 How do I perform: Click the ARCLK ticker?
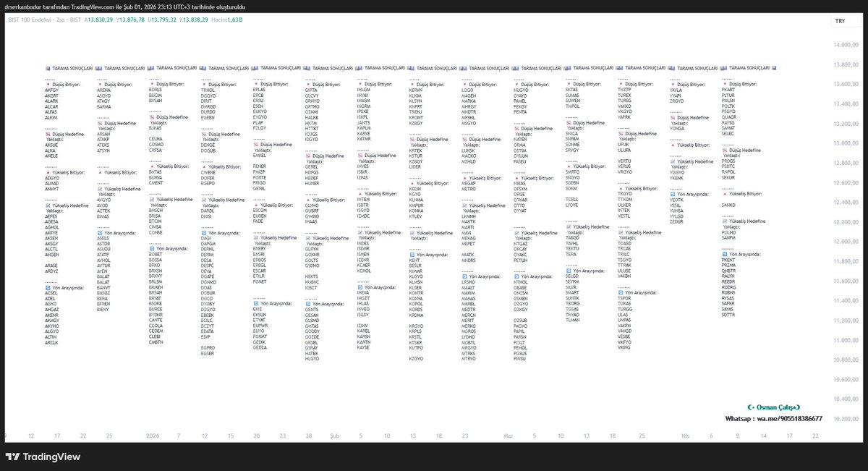52,342
